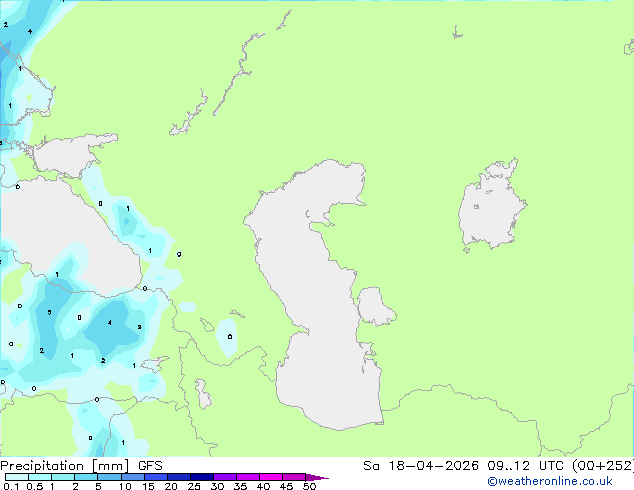Click the 'GFS' model label

coord(150,466)
